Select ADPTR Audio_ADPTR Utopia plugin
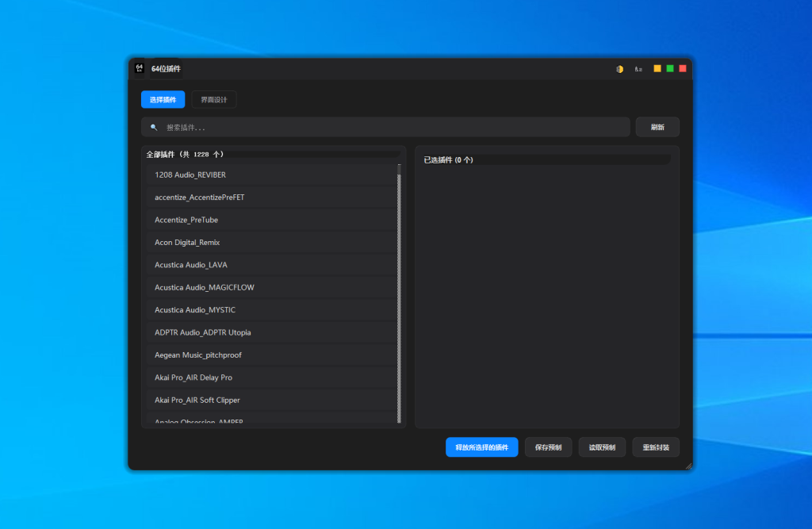This screenshot has height=529, width=812. 272,332
